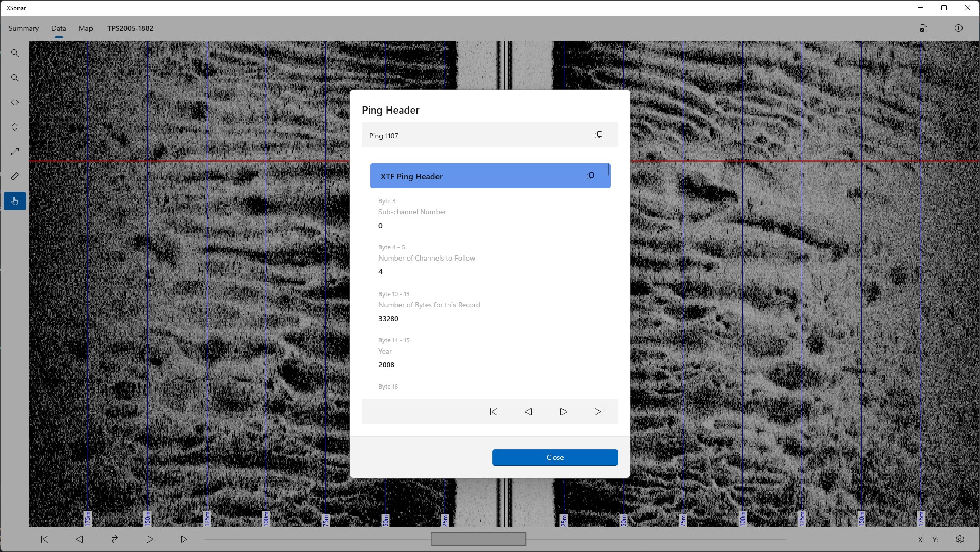
Task: Select the ruler measurement tool
Action: (15, 176)
